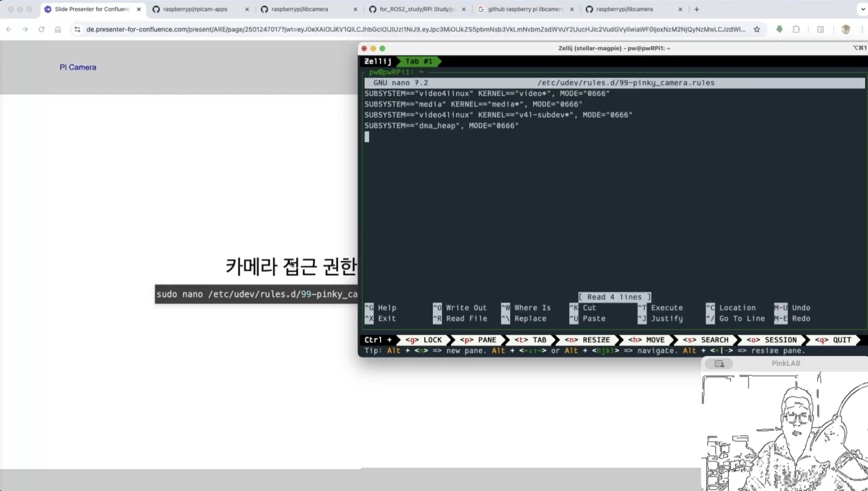Click the PinkLAB camera panel icon
Image resolution: width=868 pixels, height=491 pixels.
pos(719,364)
